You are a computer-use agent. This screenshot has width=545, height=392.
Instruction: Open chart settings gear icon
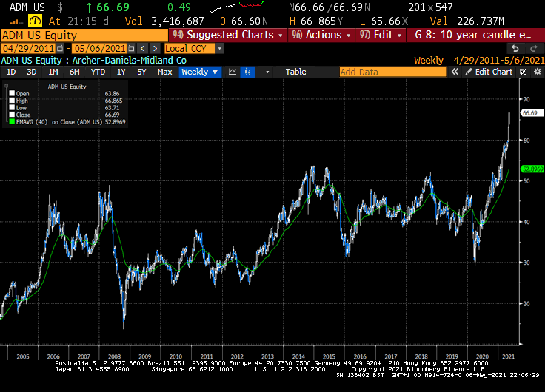coord(535,72)
